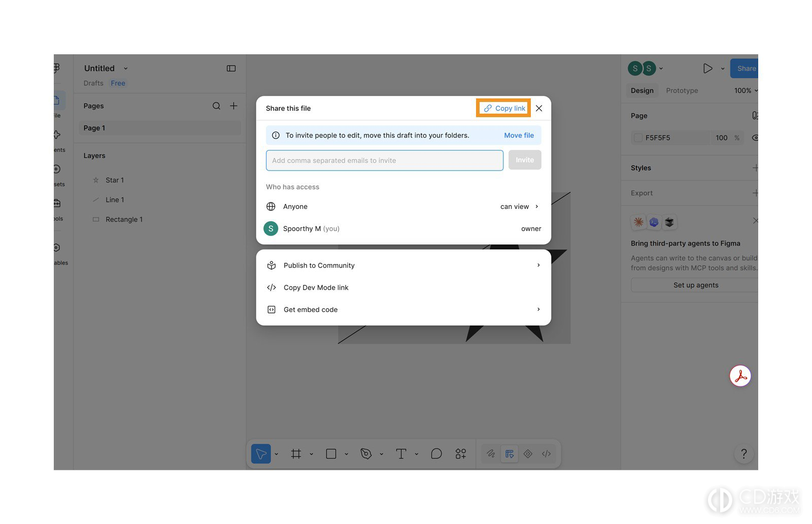This screenshot has height=524, width=812.
Task: Click the Copy link button
Action: (504, 108)
